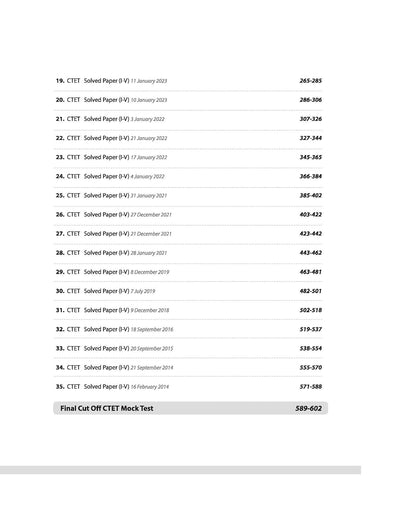The image size is (400, 511).
Task: Click page range 502-518
Action: [310, 310]
